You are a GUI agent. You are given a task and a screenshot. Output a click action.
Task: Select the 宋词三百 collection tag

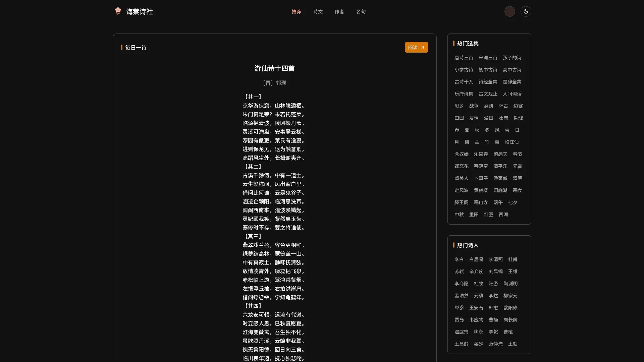coord(488,58)
